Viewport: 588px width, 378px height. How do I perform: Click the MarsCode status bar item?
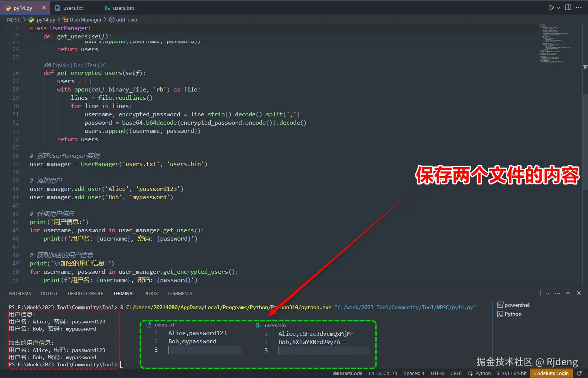[x=348, y=373]
